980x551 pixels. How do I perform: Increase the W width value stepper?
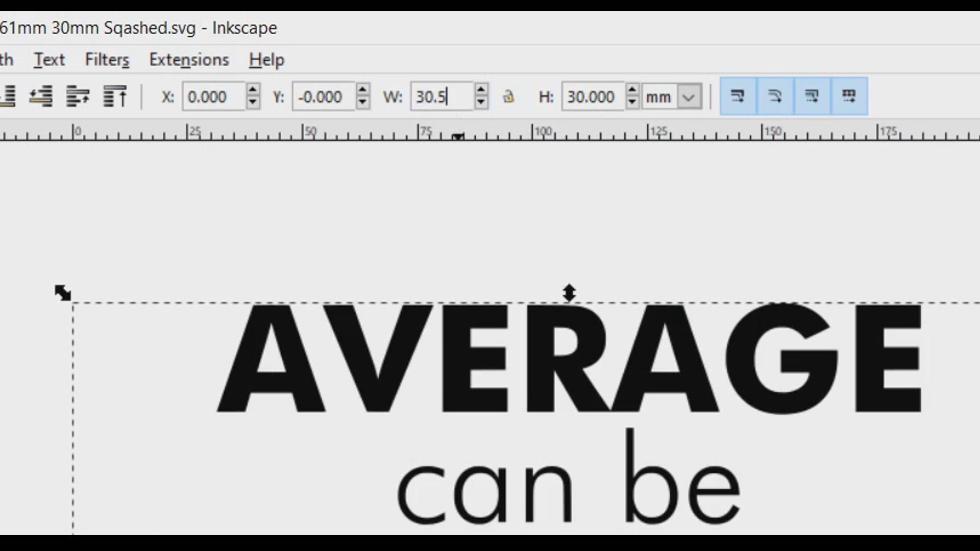pyautogui.click(x=480, y=90)
